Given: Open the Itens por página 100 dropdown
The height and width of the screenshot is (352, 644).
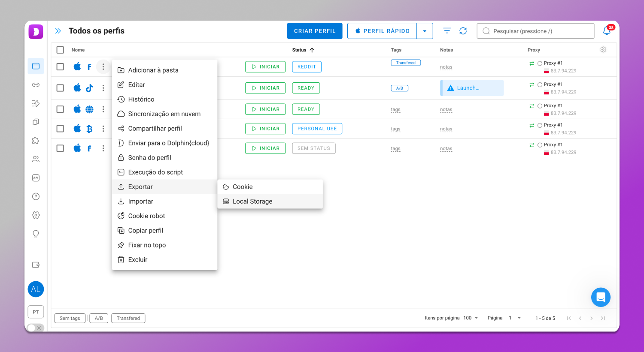Looking at the screenshot, I should point(471,318).
